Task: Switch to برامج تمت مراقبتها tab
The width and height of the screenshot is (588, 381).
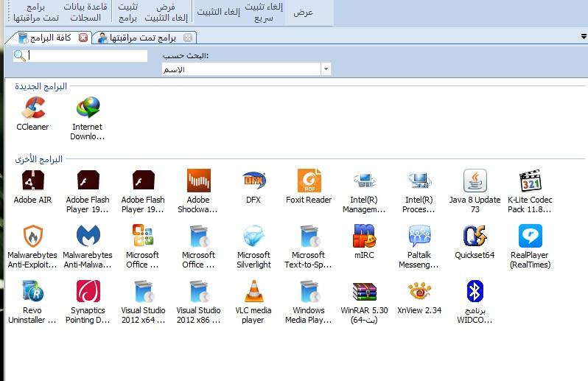Action: [142, 38]
